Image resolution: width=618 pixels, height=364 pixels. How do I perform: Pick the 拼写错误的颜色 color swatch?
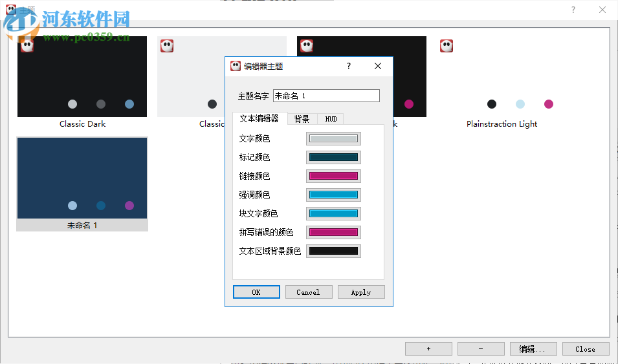[x=333, y=232]
